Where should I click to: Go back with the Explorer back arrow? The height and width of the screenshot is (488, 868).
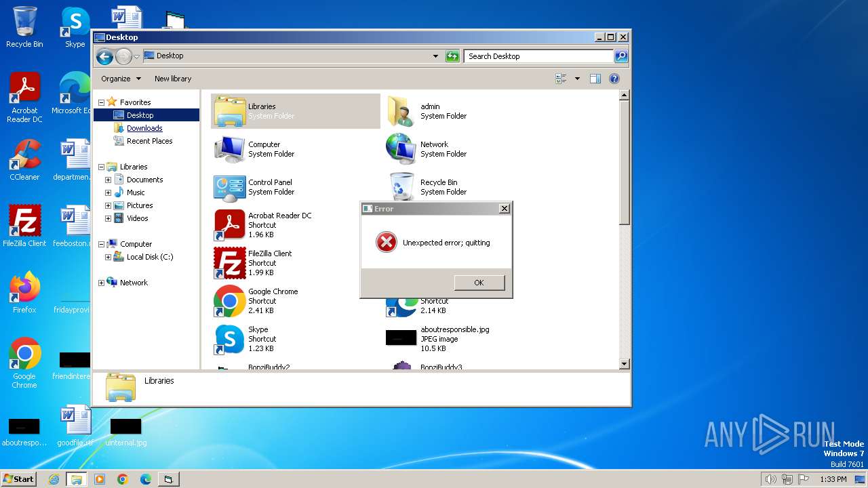(x=104, y=56)
